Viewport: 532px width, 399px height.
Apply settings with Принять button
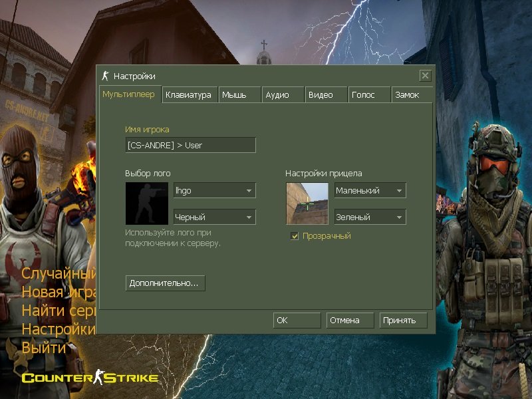(403, 321)
